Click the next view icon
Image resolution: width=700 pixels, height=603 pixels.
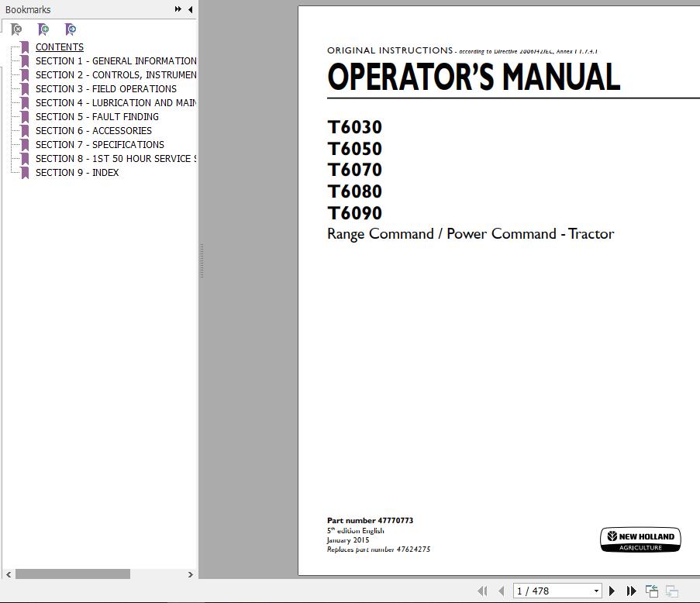tap(672, 591)
